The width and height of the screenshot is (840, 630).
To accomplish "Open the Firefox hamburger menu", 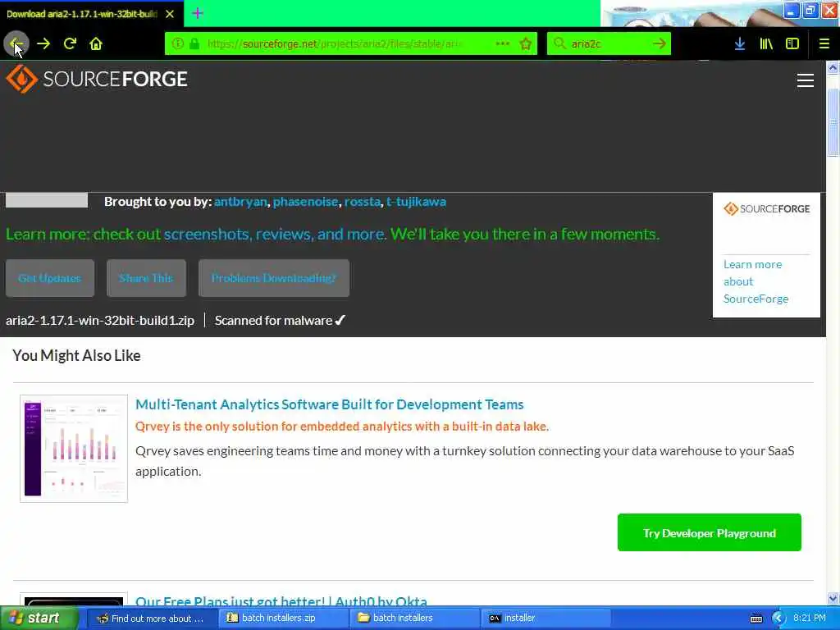I will [x=824, y=44].
